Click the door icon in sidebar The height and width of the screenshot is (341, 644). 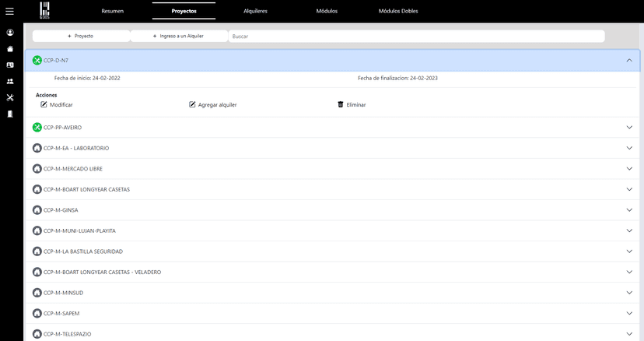[x=10, y=114]
